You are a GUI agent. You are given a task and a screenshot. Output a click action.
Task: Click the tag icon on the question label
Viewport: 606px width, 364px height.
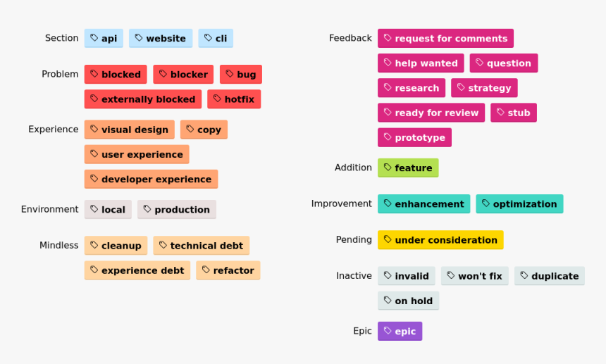(x=480, y=63)
